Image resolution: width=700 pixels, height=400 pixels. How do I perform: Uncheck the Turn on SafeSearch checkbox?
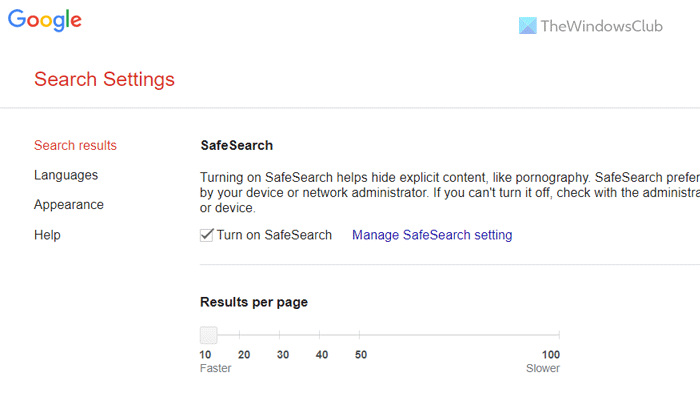[207, 235]
